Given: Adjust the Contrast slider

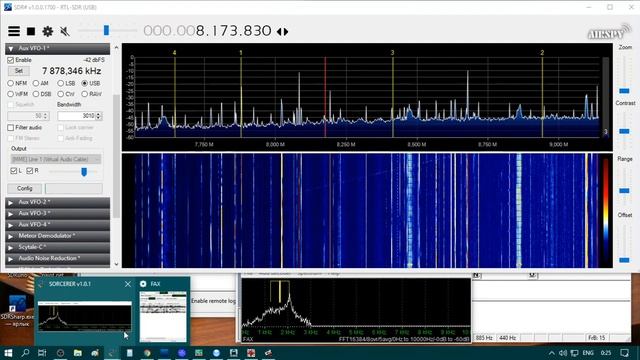Looking at the screenshot, I should point(624,131).
